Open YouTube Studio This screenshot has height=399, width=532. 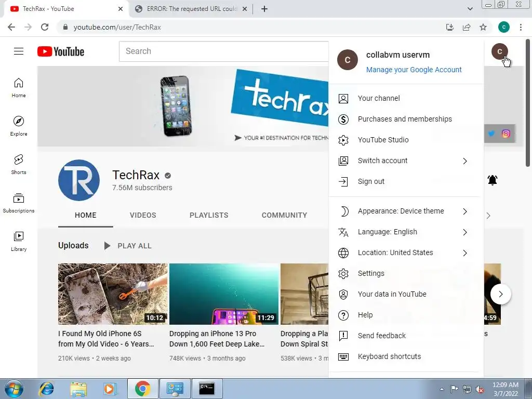406,140
